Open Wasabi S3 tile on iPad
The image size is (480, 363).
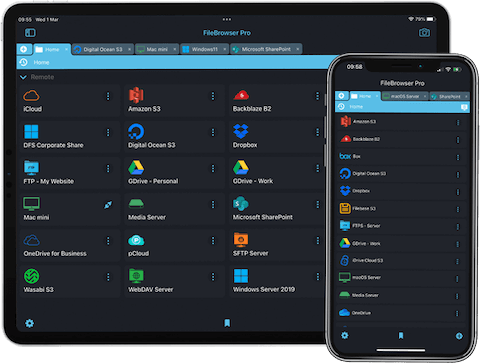(x=70, y=281)
